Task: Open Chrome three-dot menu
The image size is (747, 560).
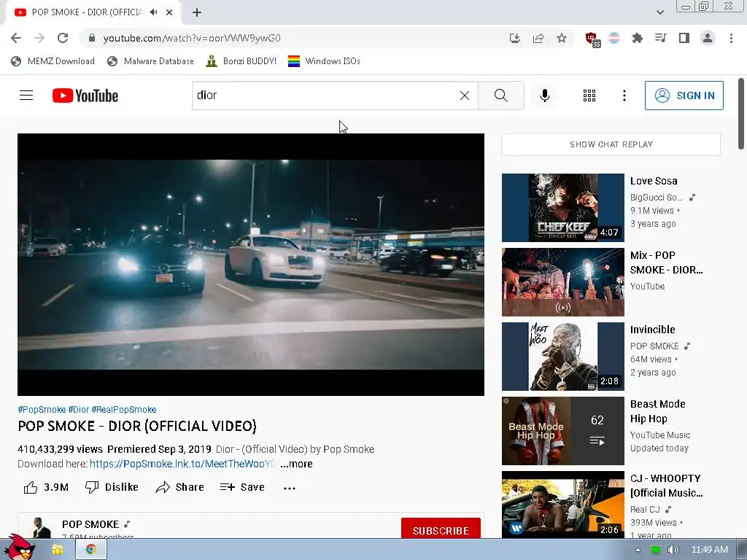Action: (731, 38)
